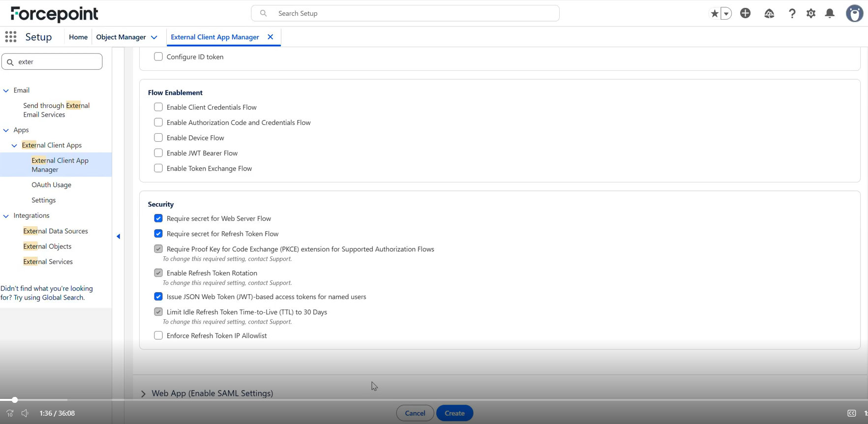The width and height of the screenshot is (868, 424).
Task: Open Send through External Email Services
Action: click(57, 110)
